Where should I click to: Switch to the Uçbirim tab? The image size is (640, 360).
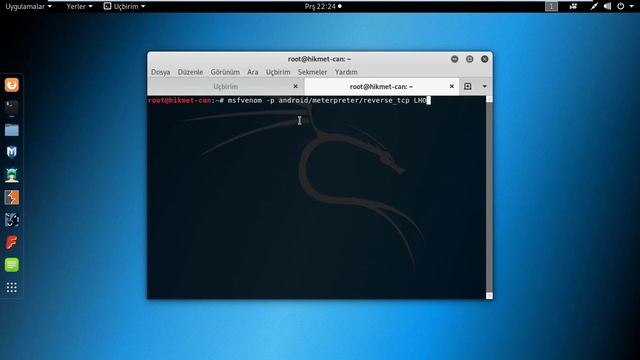pos(226,86)
